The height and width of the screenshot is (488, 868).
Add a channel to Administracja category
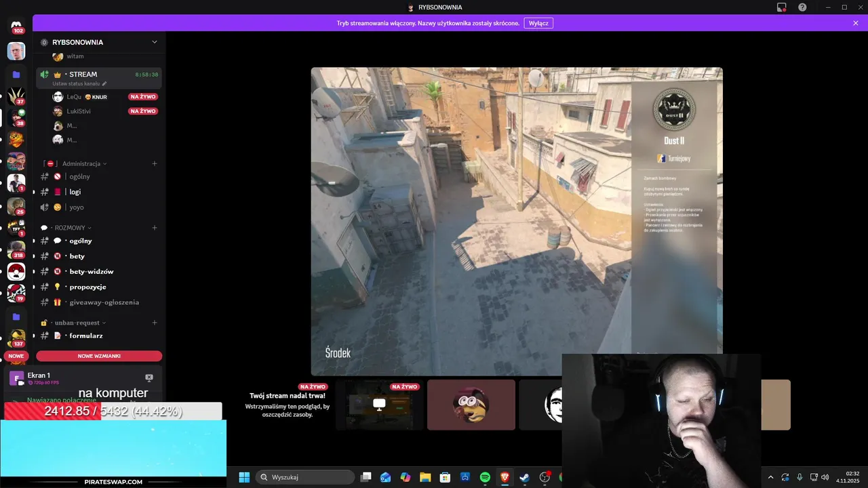tap(155, 163)
